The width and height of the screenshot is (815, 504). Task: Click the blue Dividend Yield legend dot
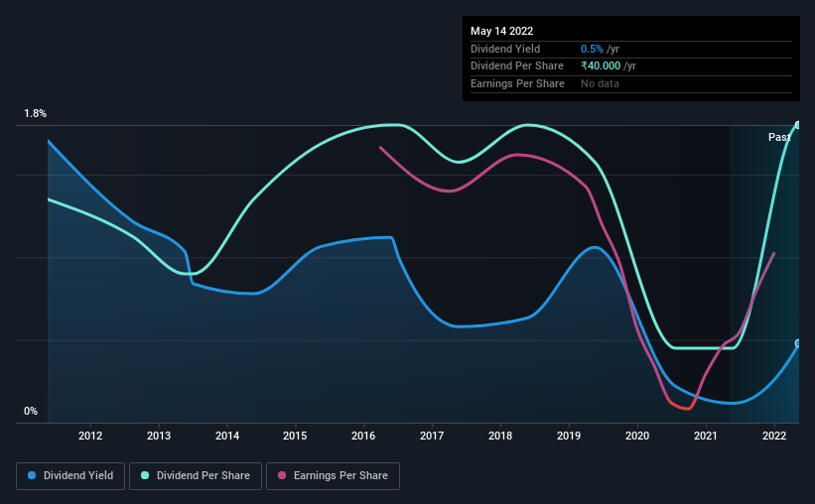point(32,475)
